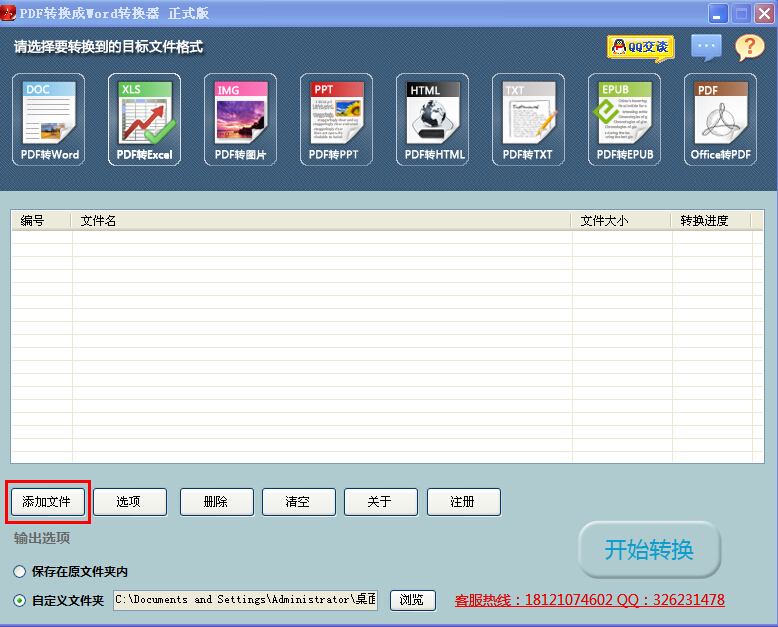Select the PDF转HTML format icon
The width and height of the screenshot is (778, 627).
coord(433,120)
